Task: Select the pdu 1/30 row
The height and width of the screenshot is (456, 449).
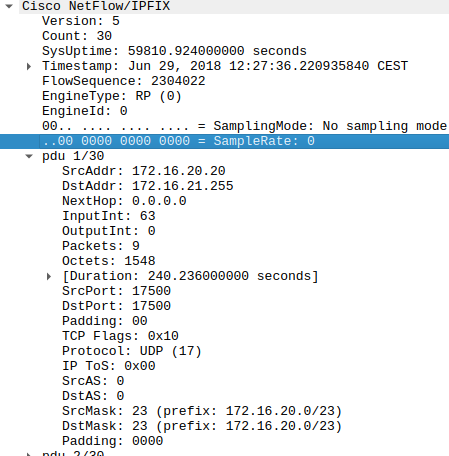Action: (73, 156)
